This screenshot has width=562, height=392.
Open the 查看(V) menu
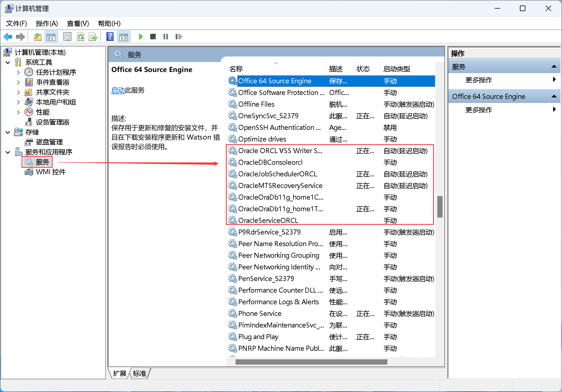(78, 24)
